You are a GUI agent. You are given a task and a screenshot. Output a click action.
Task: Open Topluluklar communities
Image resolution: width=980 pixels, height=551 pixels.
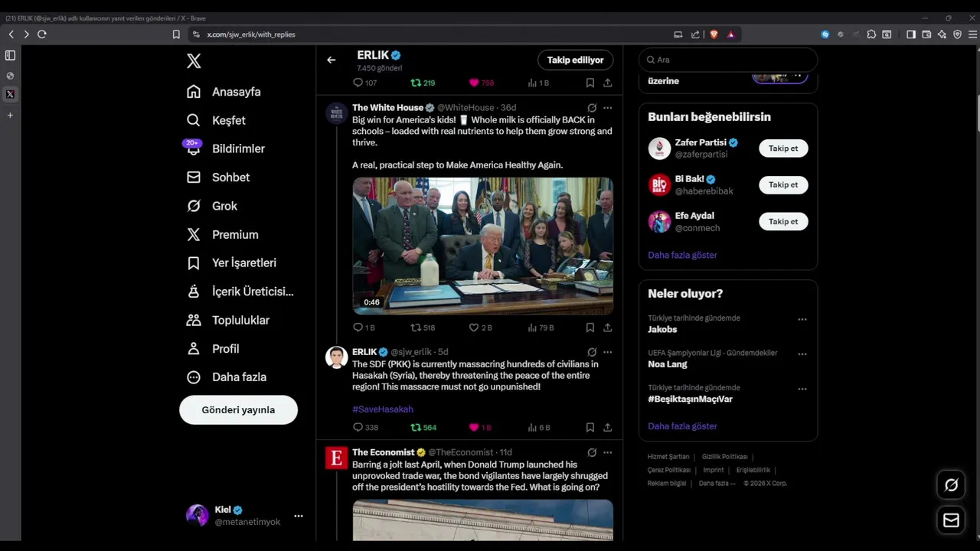228,320
